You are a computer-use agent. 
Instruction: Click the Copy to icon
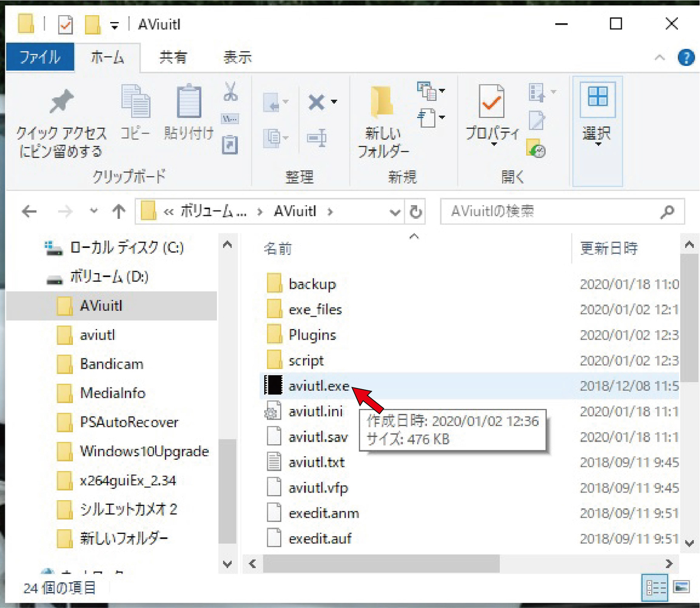point(276,138)
